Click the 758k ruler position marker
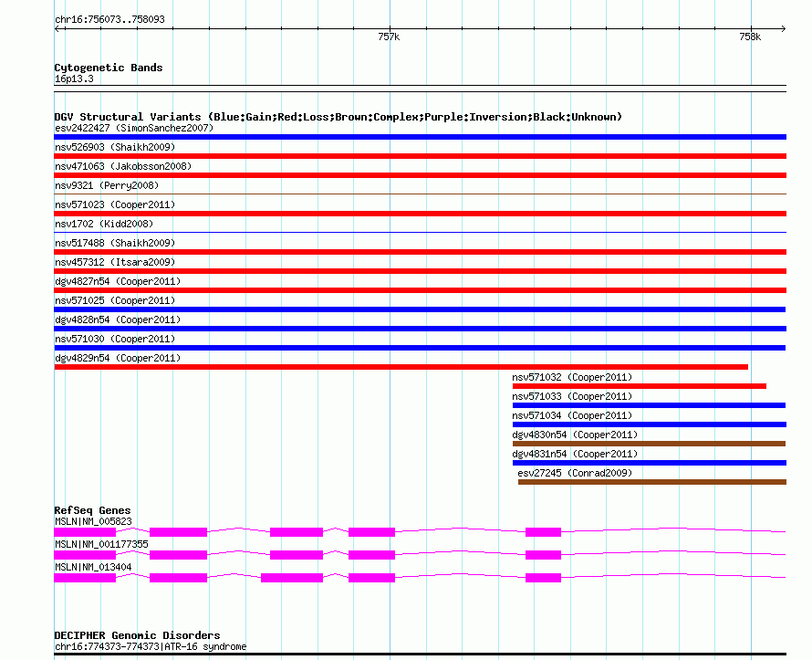 click(750, 37)
